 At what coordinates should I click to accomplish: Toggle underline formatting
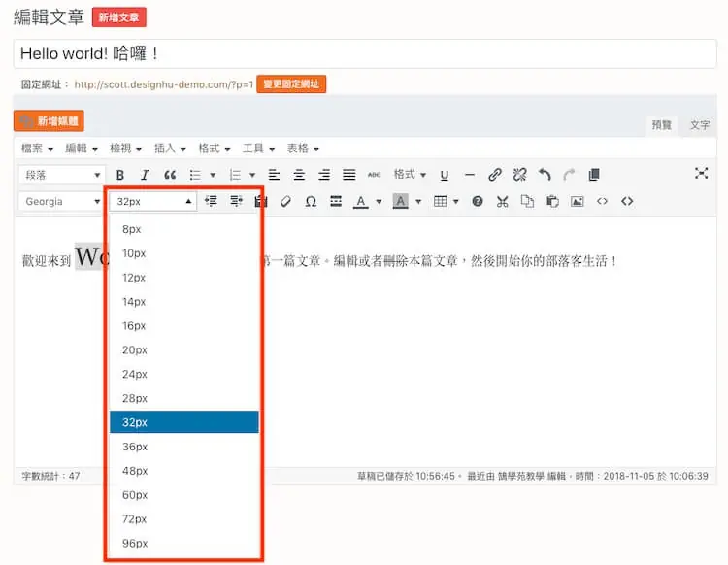point(445,175)
